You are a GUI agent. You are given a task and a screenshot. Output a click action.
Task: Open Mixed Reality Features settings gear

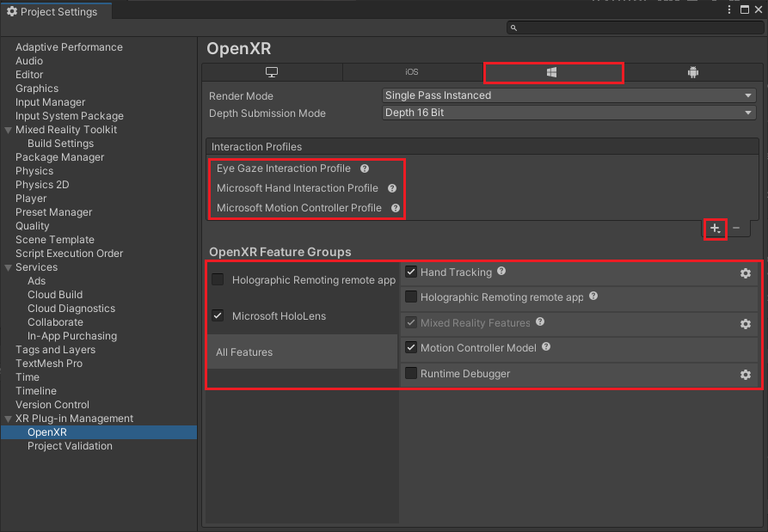tap(746, 324)
